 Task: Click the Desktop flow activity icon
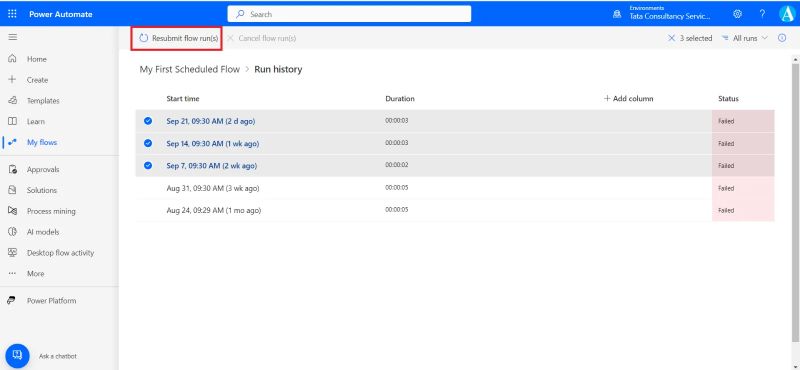13,253
